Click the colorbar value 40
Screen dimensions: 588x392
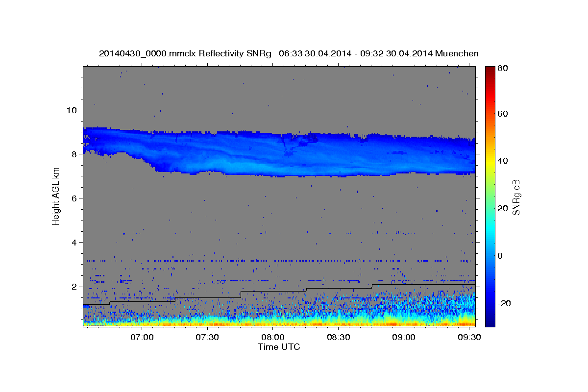[502, 161]
